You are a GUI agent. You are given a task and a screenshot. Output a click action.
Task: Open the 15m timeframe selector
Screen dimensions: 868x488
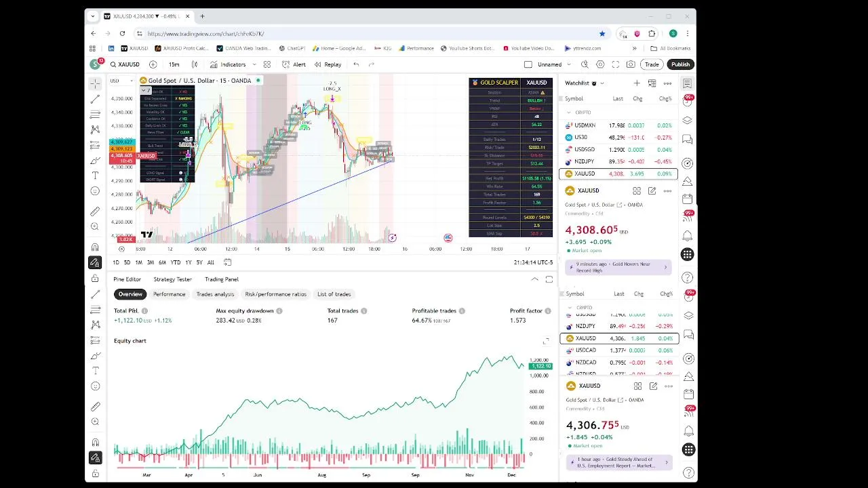(x=174, y=64)
